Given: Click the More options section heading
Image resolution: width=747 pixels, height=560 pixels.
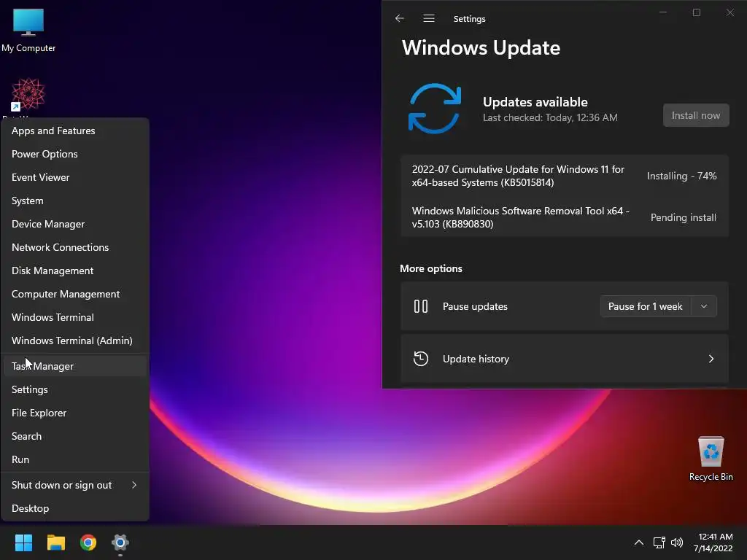Looking at the screenshot, I should pyautogui.click(x=430, y=268).
